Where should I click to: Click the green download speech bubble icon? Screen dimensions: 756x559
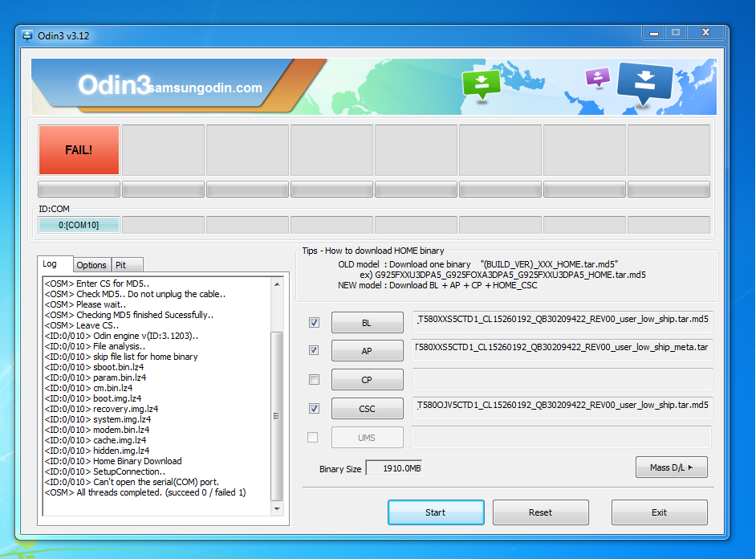point(482,84)
